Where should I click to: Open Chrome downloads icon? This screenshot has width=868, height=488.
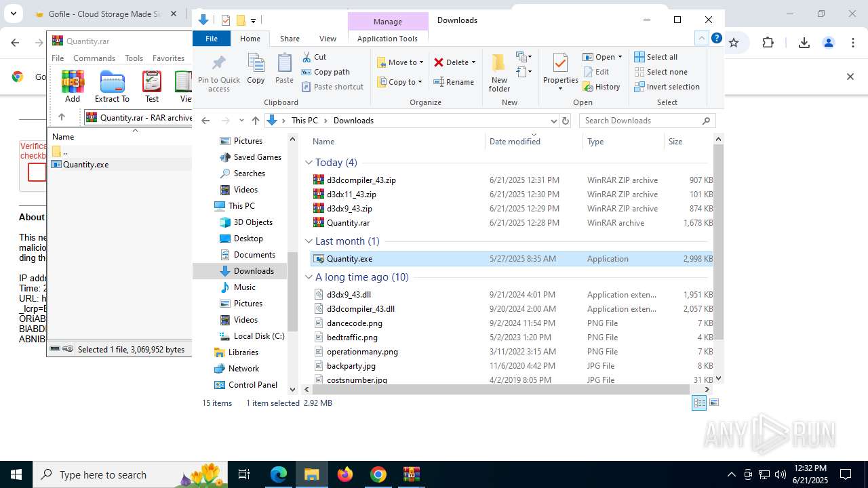804,43
